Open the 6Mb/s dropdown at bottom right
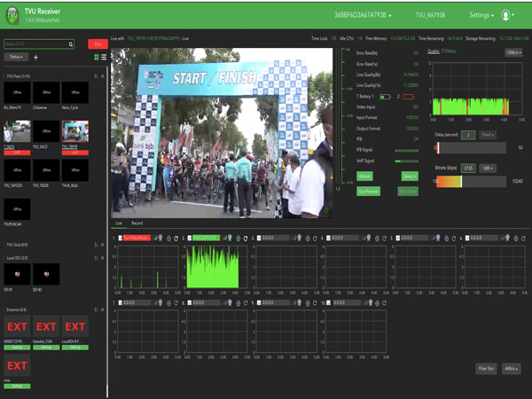 click(x=512, y=369)
